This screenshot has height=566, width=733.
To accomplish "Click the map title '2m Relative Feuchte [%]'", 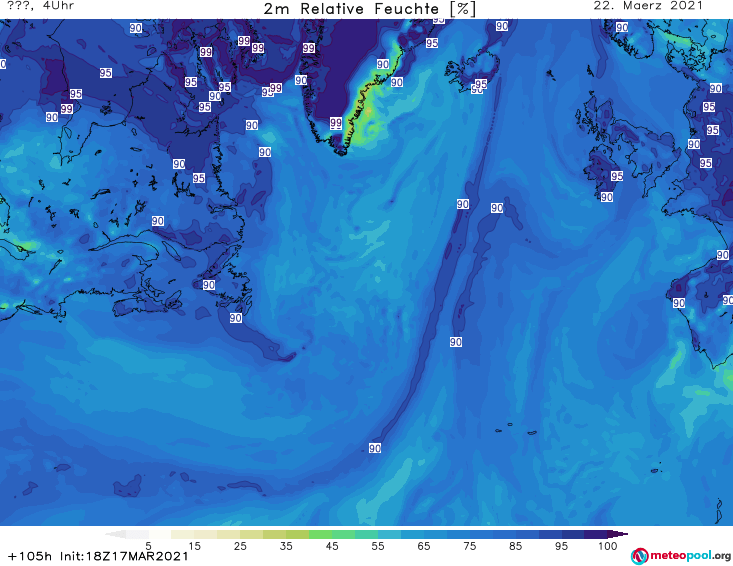I will 370,9.
